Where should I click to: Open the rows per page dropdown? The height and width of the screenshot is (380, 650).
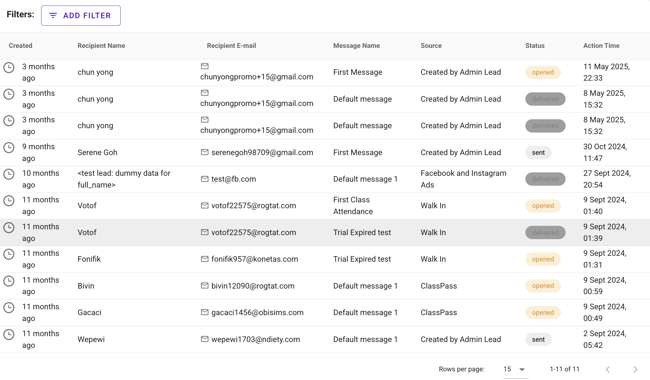pyautogui.click(x=514, y=369)
